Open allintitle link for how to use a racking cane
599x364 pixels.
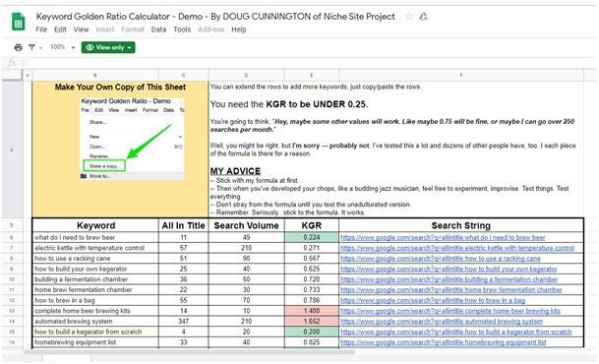[440, 259]
